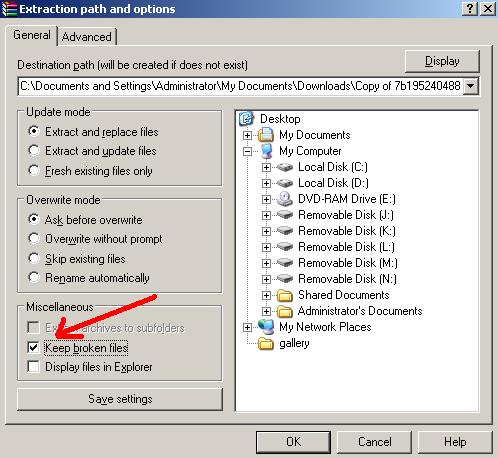Select 'gallery' folder name in tree
Screen dimensions: 498x458
click(294, 343)
